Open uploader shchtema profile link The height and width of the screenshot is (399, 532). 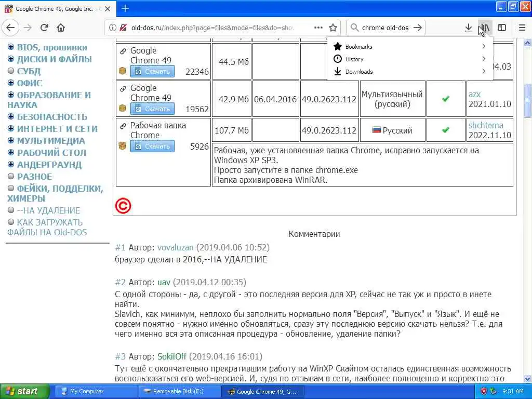[486, 125]
